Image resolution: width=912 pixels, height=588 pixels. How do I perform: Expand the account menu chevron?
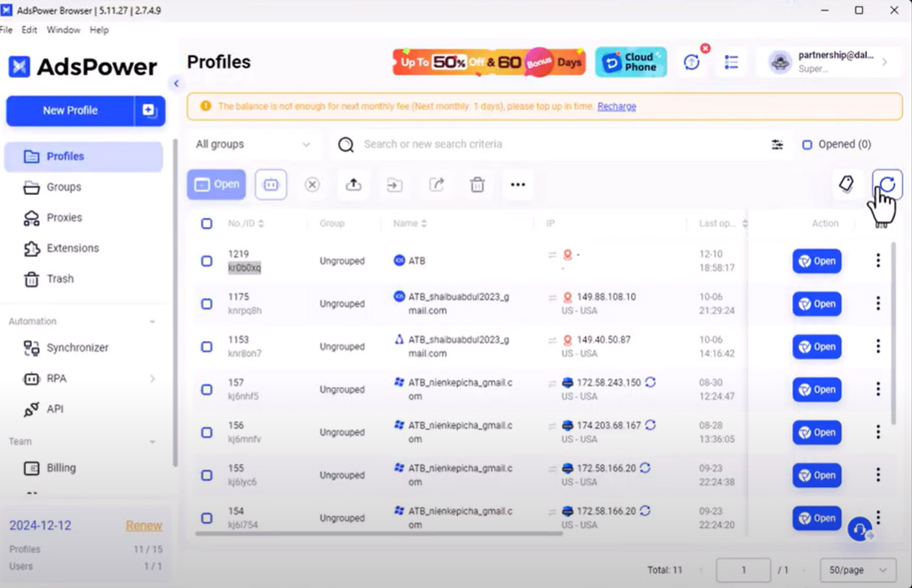pos(884,62)
